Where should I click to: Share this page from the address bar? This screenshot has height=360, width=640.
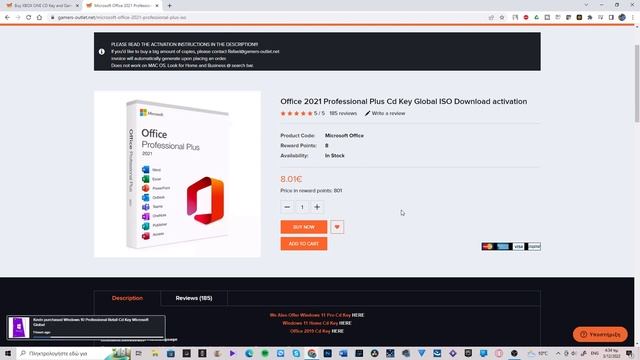click(491, 18)
